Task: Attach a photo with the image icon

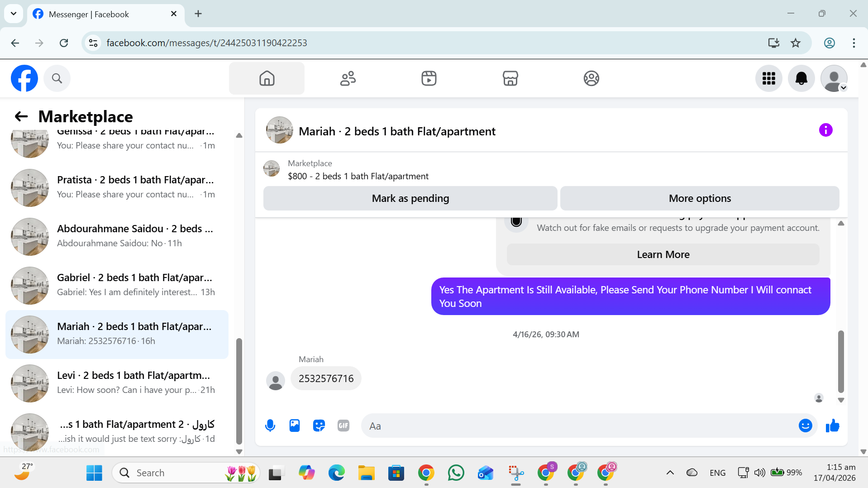Action: pos(295,426)
